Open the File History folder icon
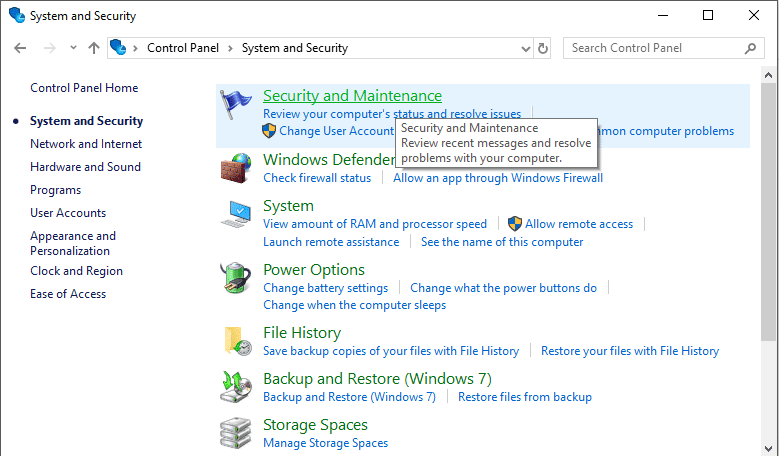Screen dimensions: 779x456 click(238, 341)
